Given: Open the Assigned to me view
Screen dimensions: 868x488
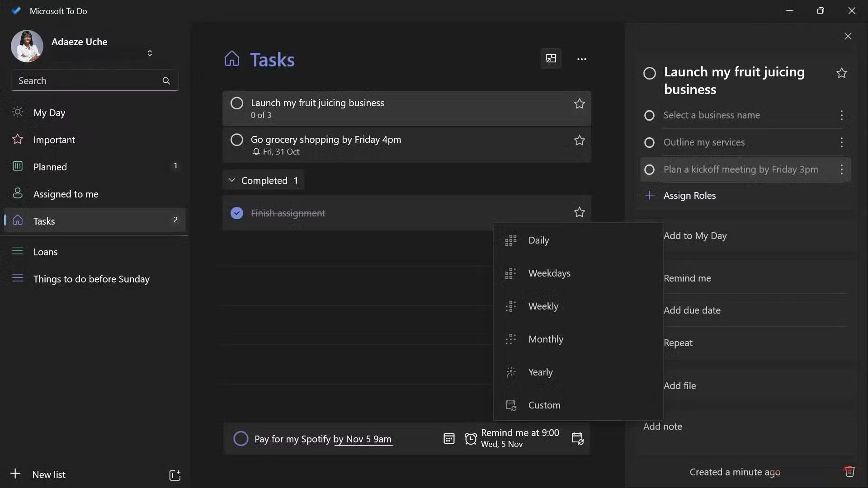Looking at the screenshot, I should click(66, 194).
